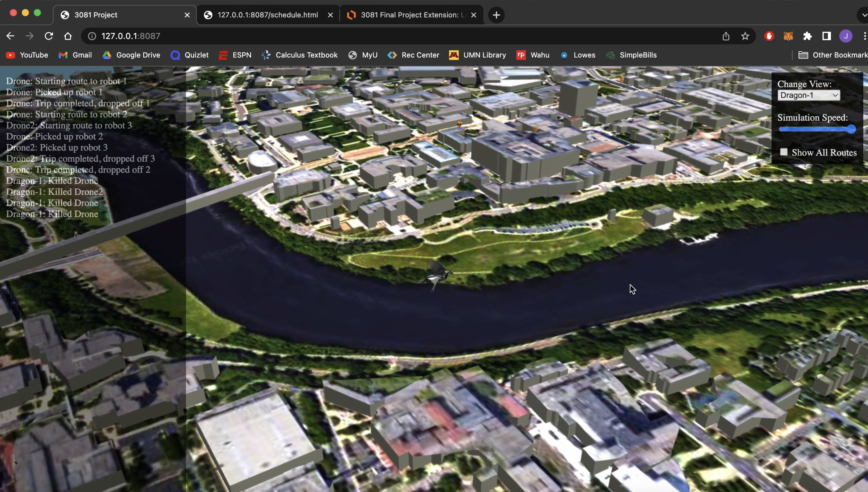This screenshot has height=492, width=868.
Task: Click log line 'Drone: Starting route to robot 1'
Action: tap(66, 81)
